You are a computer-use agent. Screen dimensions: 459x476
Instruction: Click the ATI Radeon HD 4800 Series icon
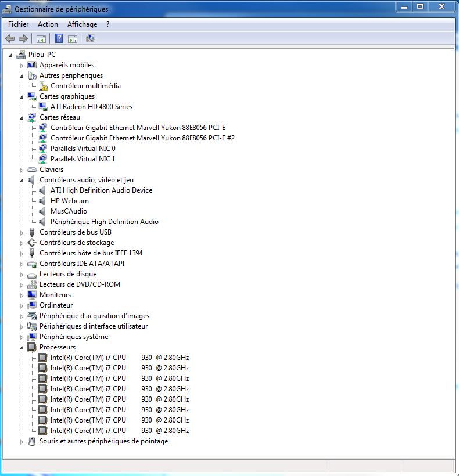pyautogui.click(x=43, y=107)
